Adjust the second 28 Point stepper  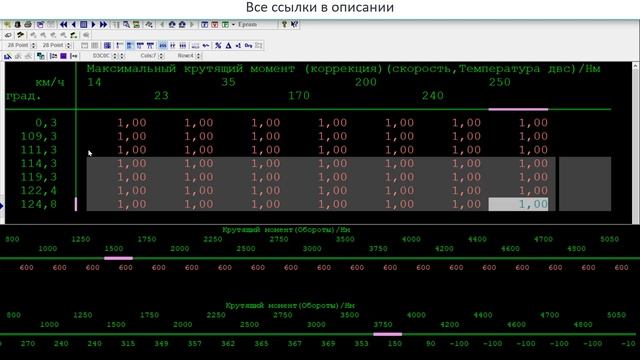click(69, 45)
